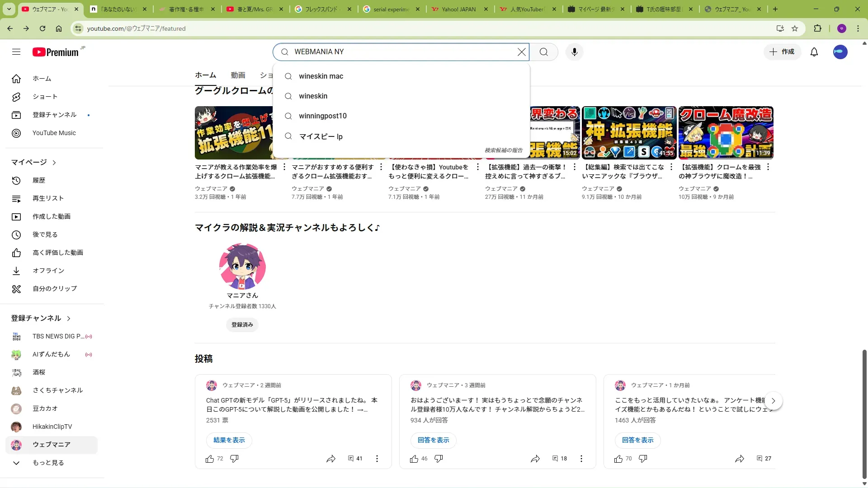Open the hamburger guide menu

pos(16,52)
